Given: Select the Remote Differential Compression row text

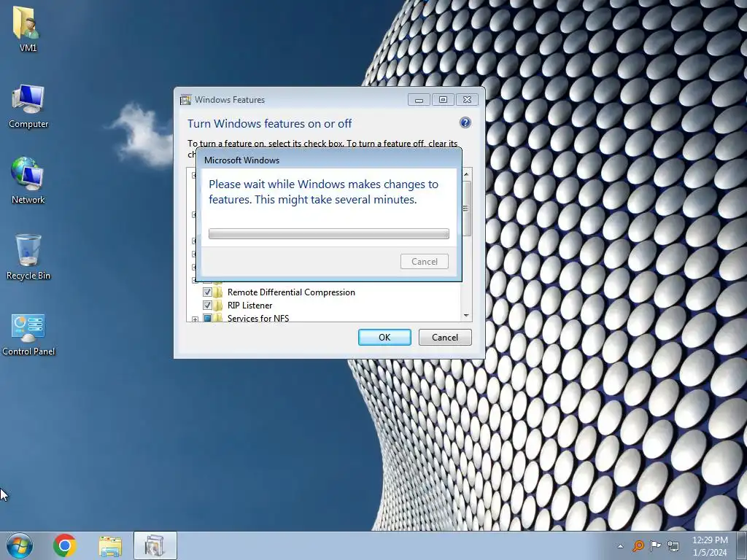Looking at the screenshot, I should point(291,292).
